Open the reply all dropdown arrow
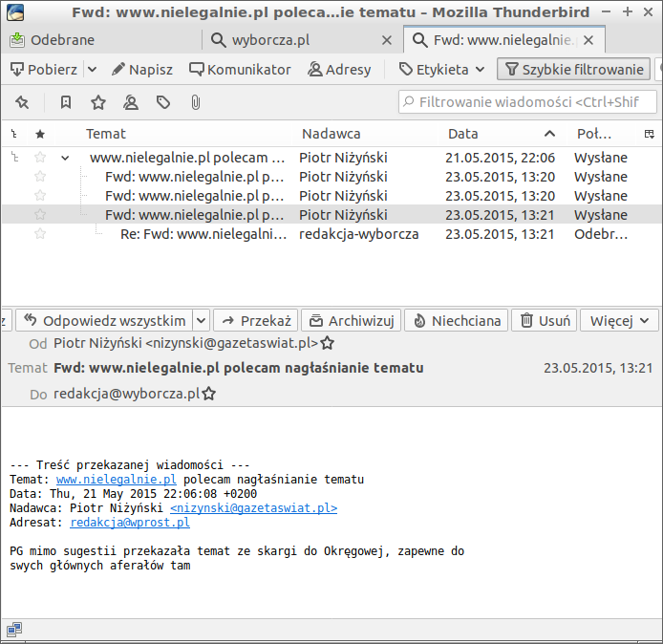Image resolution: width=663 pixels, height=644 pixels. tap(202, 321)
